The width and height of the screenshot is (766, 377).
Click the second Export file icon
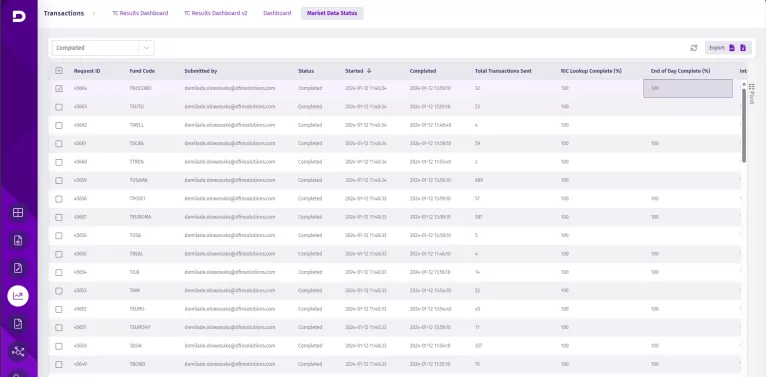click(743, 48)
